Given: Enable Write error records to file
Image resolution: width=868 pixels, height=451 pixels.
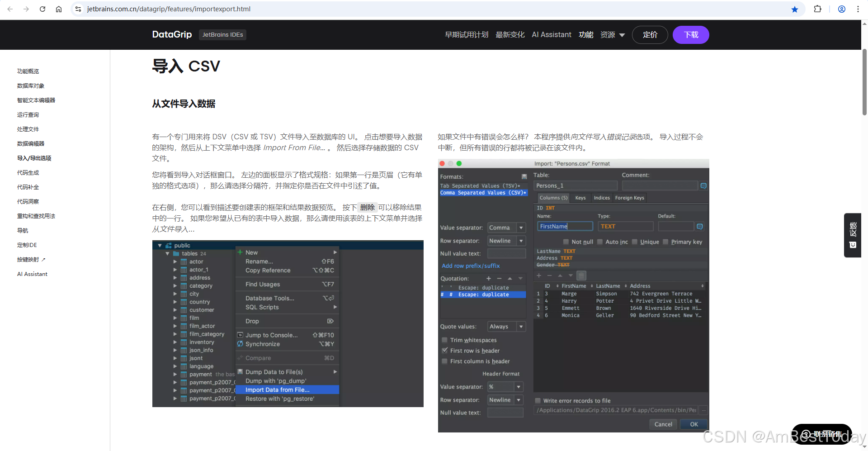Looking at the screenshot, I should tap(538, 401).
